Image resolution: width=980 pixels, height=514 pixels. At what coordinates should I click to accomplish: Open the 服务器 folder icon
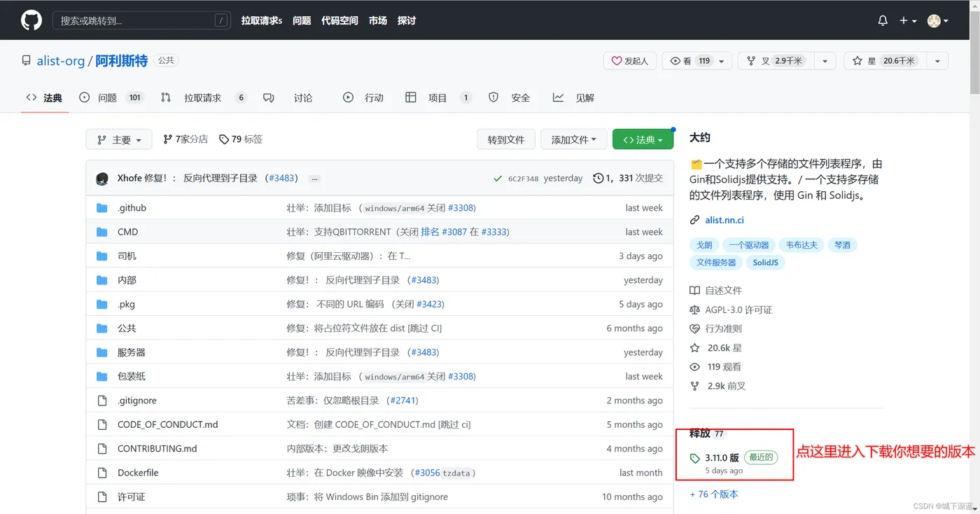click(102, 352)
